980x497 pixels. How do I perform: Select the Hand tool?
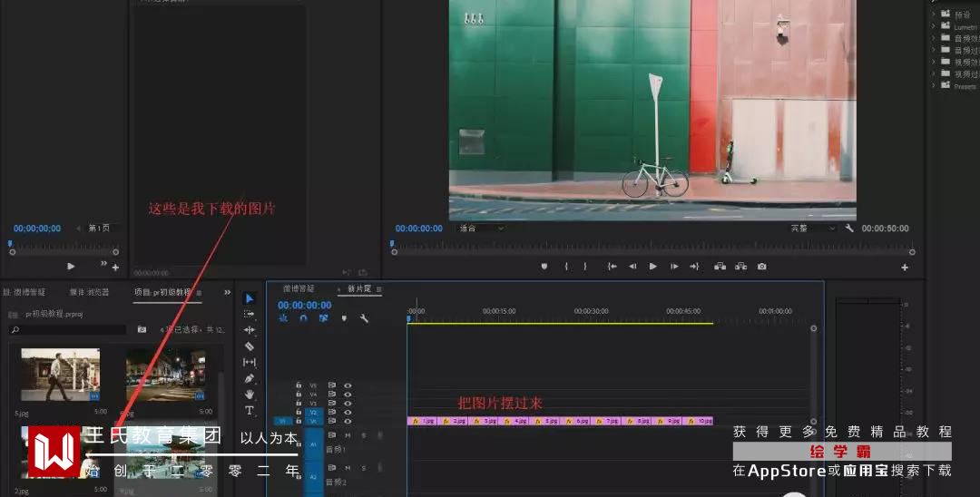click(x=249, y=394)
